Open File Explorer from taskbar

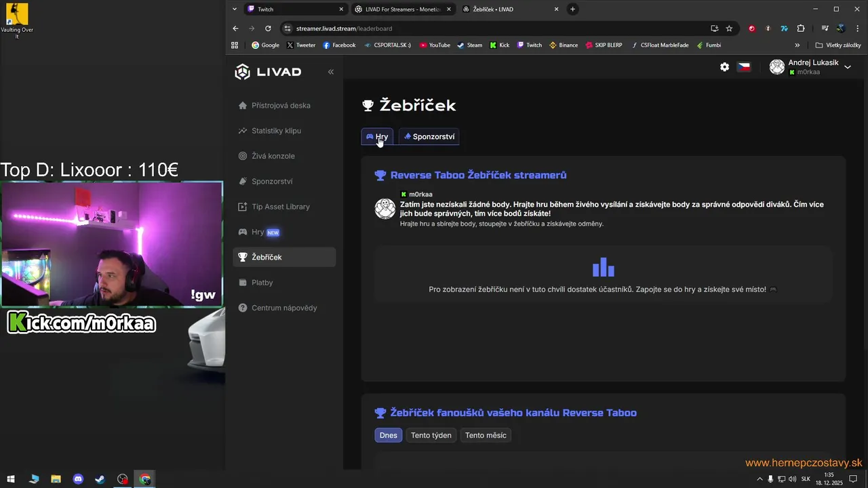click(56, 479)
